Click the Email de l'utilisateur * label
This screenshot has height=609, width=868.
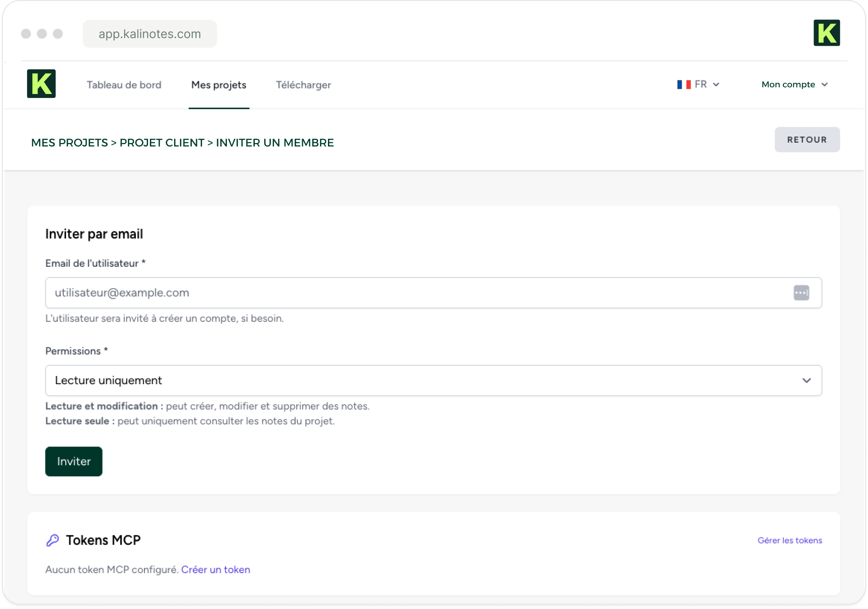pos(95,263)
